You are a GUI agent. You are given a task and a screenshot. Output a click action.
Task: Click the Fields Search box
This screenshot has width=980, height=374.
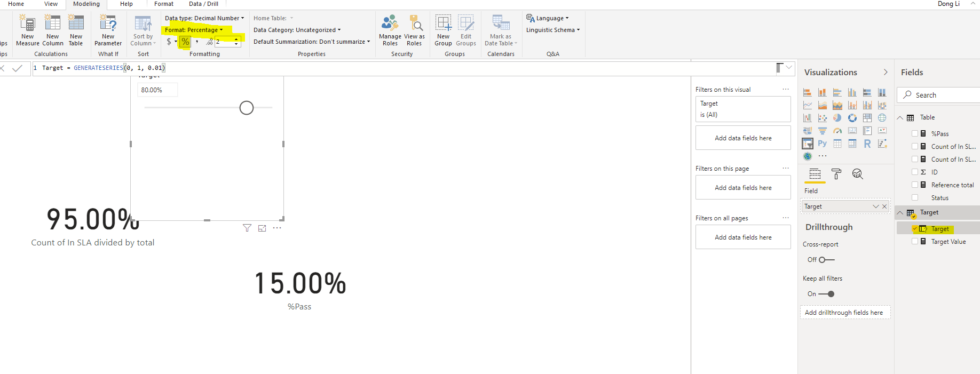[939, 95]
